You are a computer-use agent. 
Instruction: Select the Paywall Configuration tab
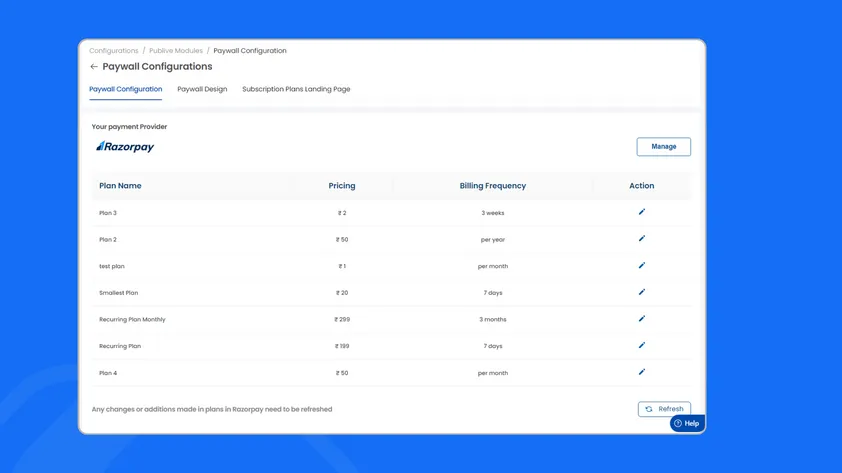[125, 89]
